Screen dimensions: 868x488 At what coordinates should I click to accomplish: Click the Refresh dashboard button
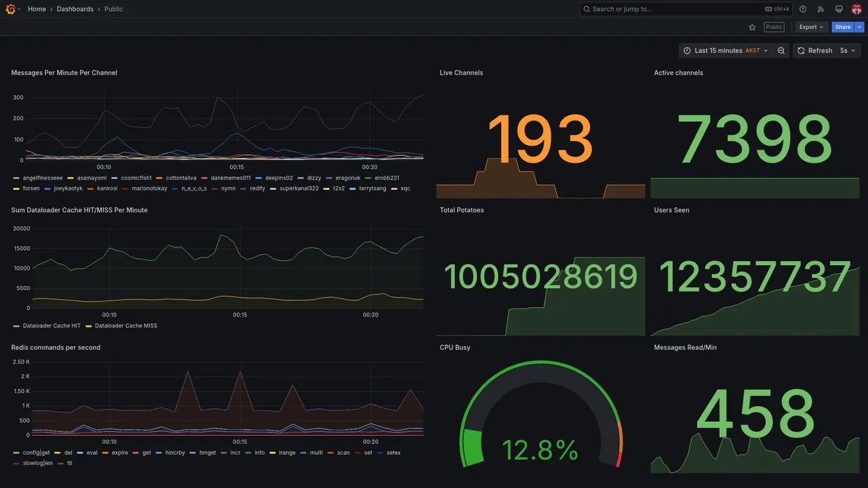814,51
